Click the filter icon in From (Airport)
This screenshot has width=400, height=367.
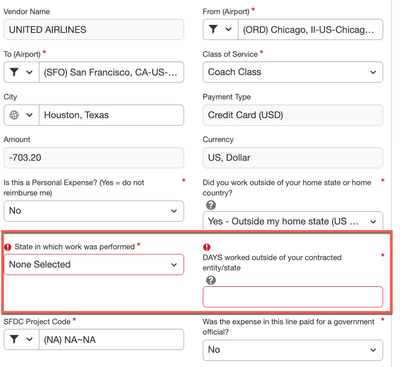click(x=213, y=29)
